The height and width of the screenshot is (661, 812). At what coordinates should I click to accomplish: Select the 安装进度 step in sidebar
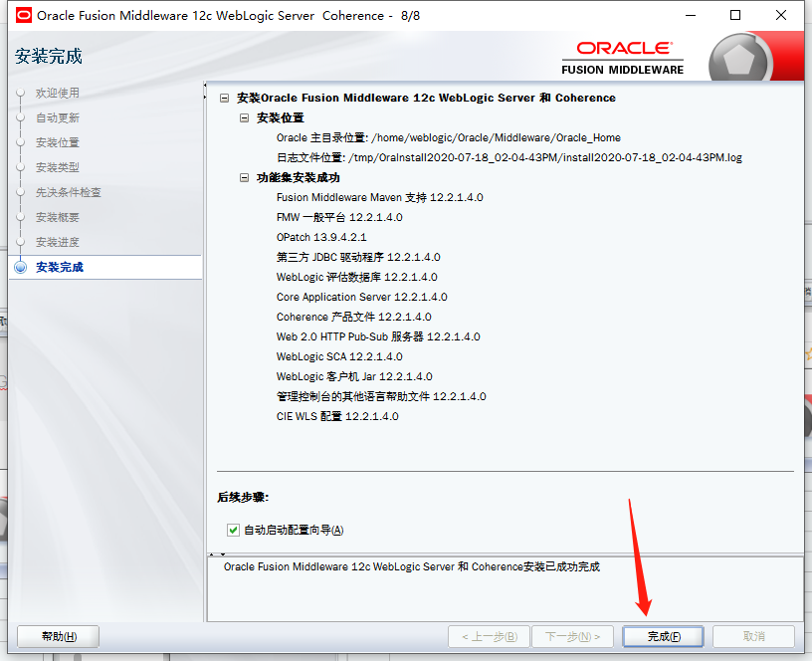pyautogui.click(x=58, y=242)
